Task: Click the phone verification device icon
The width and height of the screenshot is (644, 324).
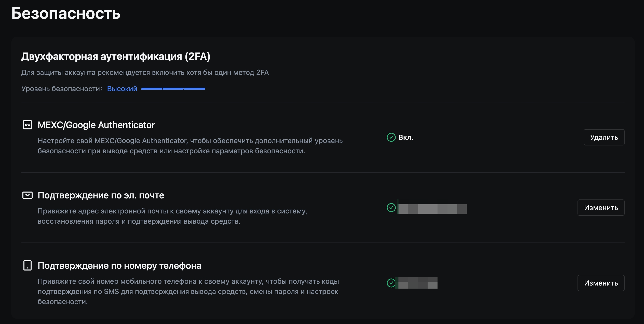Action: (x=28, y=265)
